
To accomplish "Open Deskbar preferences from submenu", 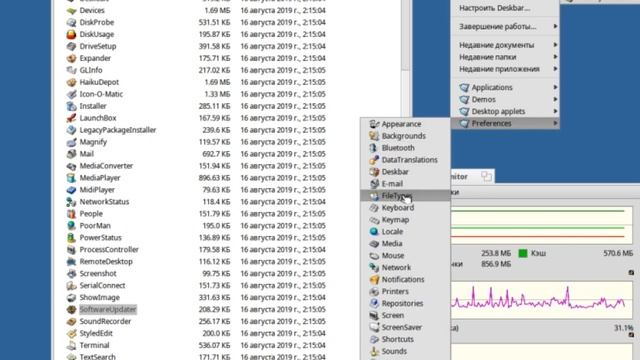I will 405,172.
